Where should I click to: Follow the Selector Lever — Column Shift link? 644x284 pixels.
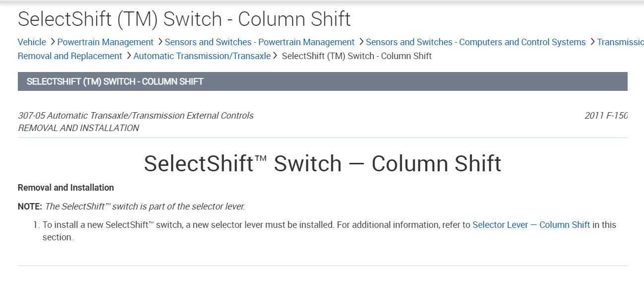pyautogui.click(x=531, y=225)
